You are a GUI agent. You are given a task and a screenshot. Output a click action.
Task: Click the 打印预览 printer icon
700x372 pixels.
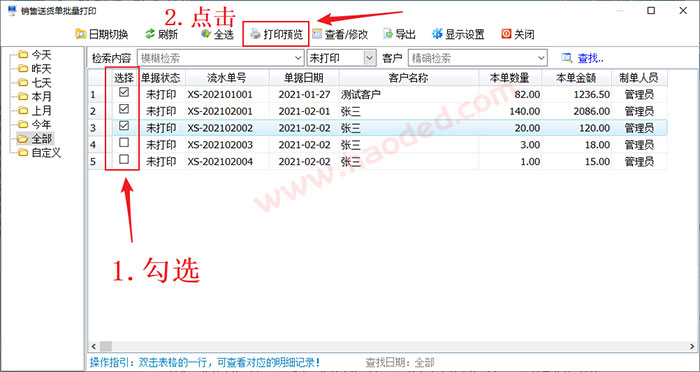(x=255, y=34)
